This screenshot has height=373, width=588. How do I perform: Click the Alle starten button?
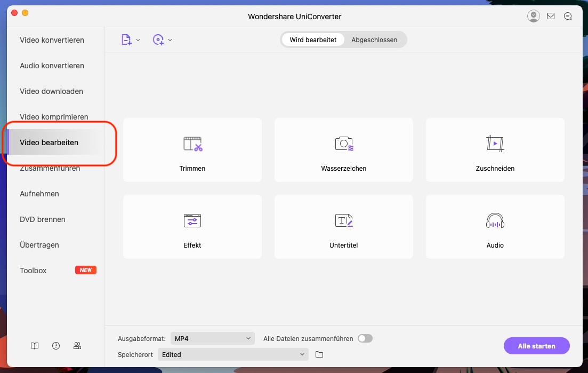click(536, 346)
